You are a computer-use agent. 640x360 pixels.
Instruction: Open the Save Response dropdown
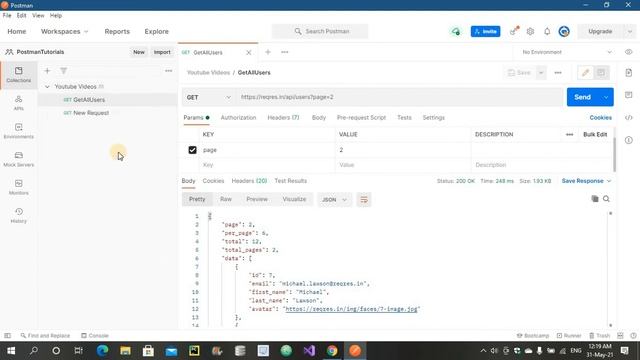coord(586,181)
